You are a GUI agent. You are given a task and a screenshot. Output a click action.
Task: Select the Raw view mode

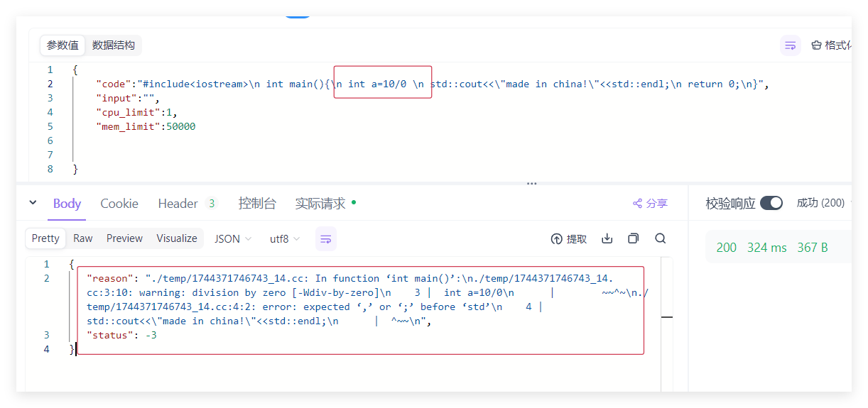pos(83,238)
